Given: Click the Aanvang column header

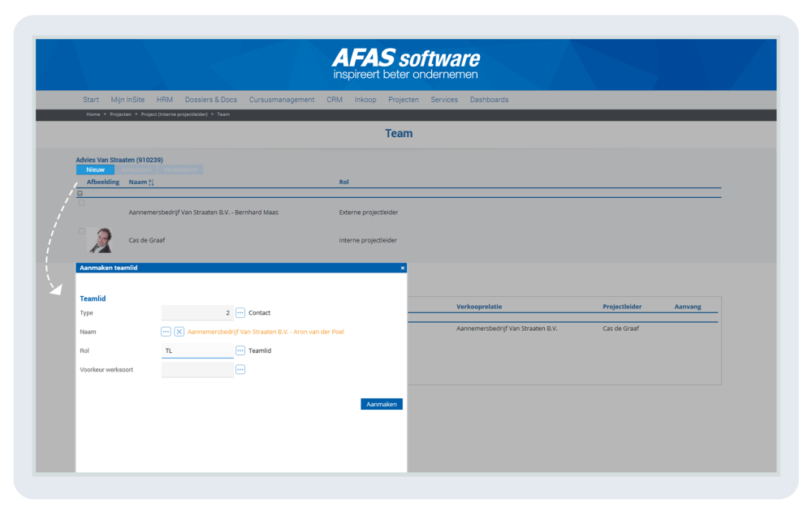Looking at the screenshot, I should (x=688, y=307).
